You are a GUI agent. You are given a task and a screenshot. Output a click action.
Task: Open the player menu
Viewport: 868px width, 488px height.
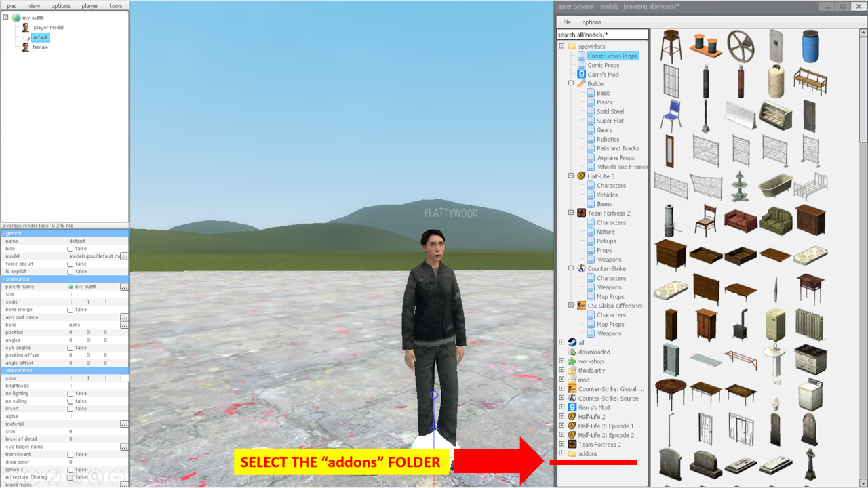(90, 6)
